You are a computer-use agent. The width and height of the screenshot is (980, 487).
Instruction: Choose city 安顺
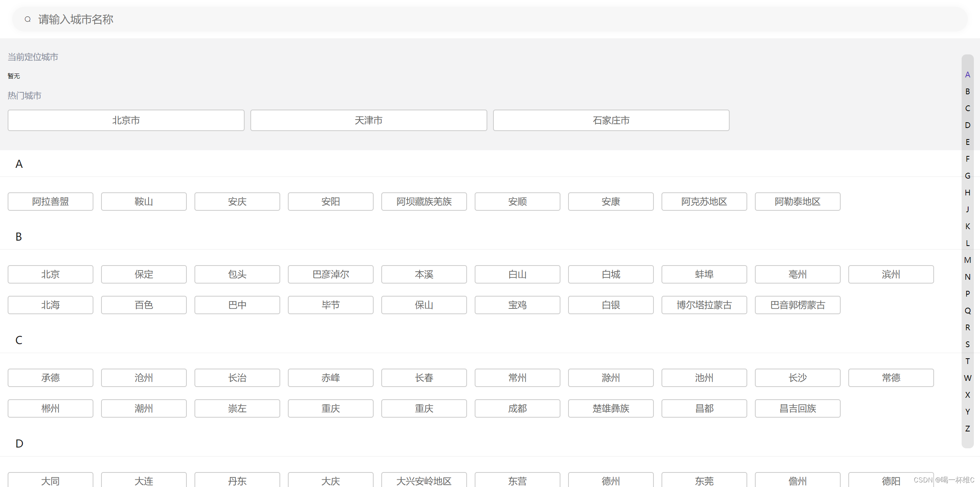coord(518,202)
